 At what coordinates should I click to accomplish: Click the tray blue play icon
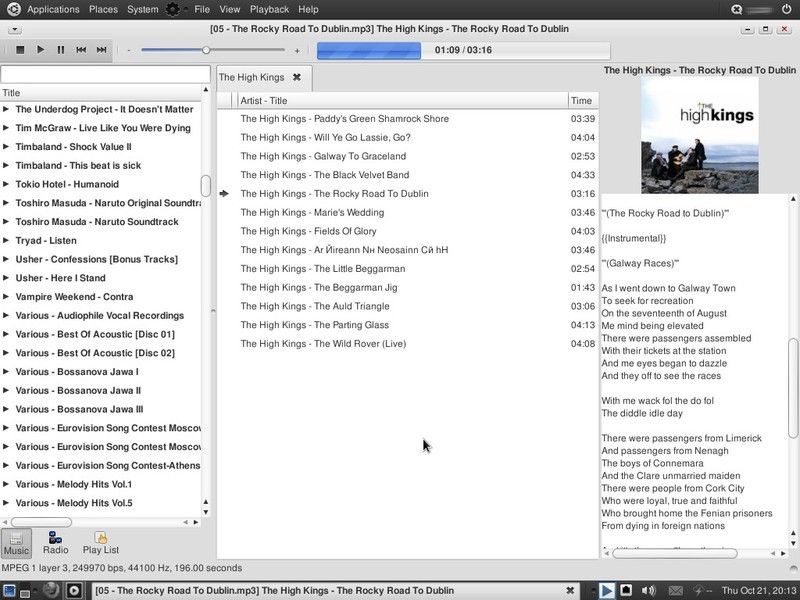[x=606, y=591]
